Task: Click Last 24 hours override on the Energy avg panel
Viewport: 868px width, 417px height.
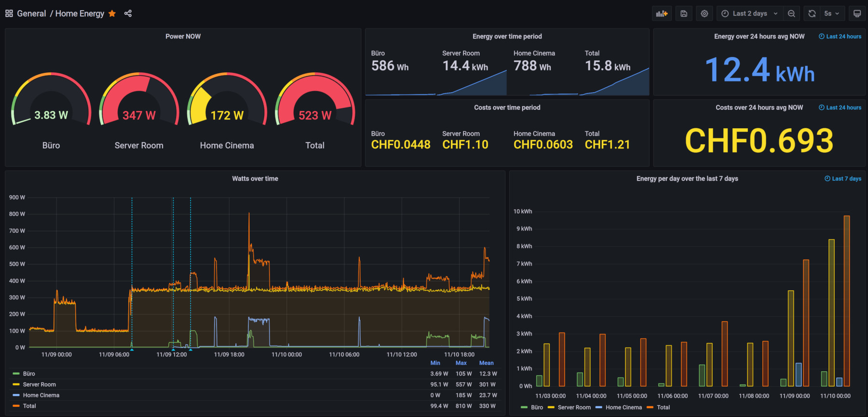Action: coord(840,36)
